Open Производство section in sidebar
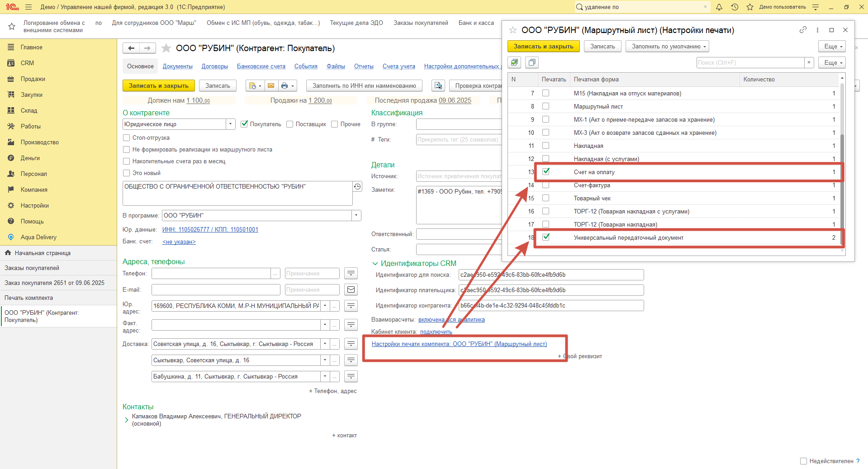The height and width of the screenshot is (469, 868). click(39, 142)
